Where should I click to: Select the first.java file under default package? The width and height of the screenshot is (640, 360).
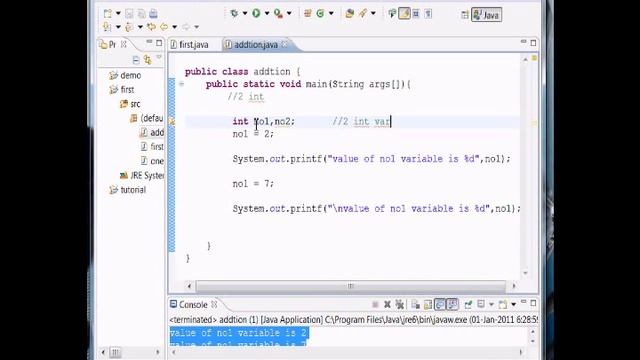152,147
